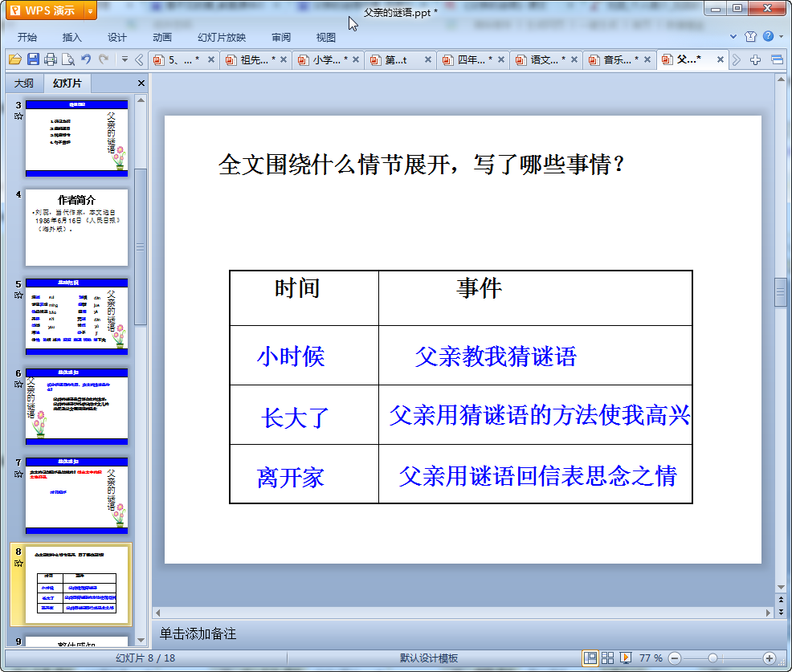Open the 插入 menu tab

tap(72, 38)
